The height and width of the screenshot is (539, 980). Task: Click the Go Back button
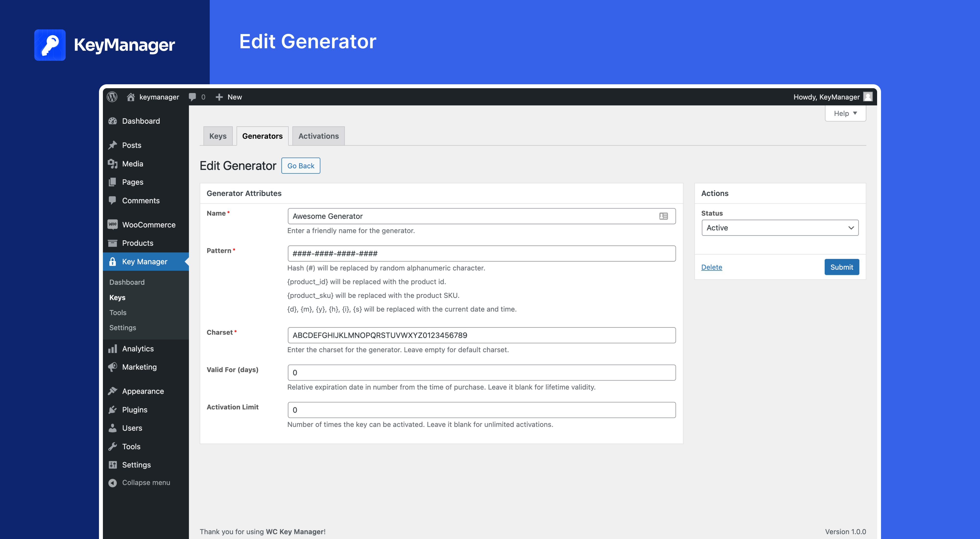coord(301,165)
